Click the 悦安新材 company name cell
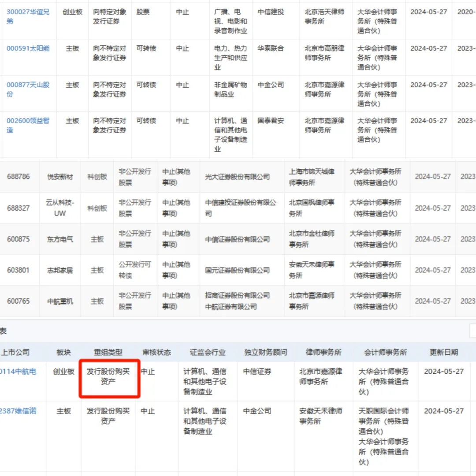 60,177
